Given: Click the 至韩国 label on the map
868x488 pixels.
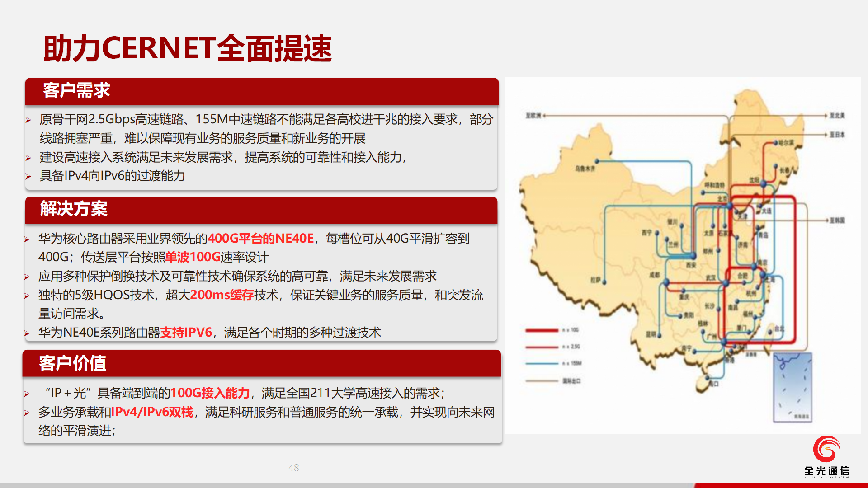Looking at the screenshot, I should (x=837, y=221).
